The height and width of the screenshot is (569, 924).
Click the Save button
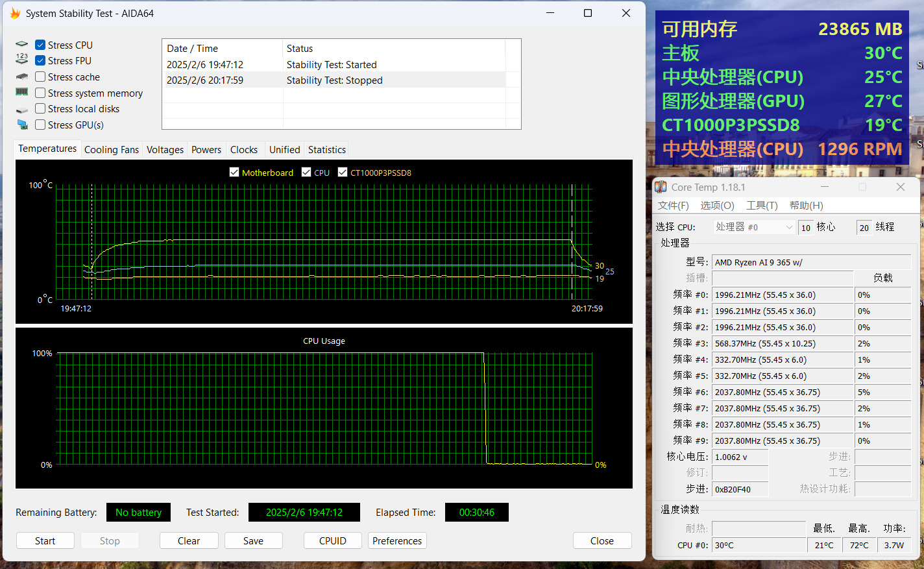click(253, 540)
